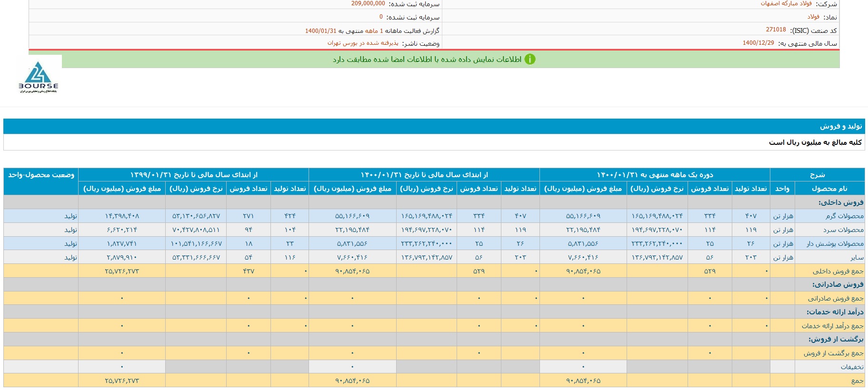Click the 'محصولات سرد' product name
This screenshot has height=392, width=868.
pos(843,230)
